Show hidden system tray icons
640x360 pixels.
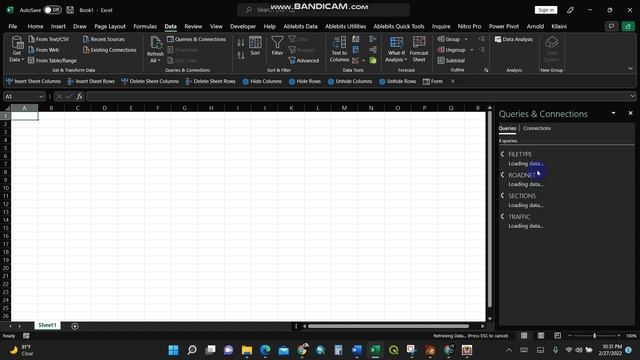click(509, 350)
